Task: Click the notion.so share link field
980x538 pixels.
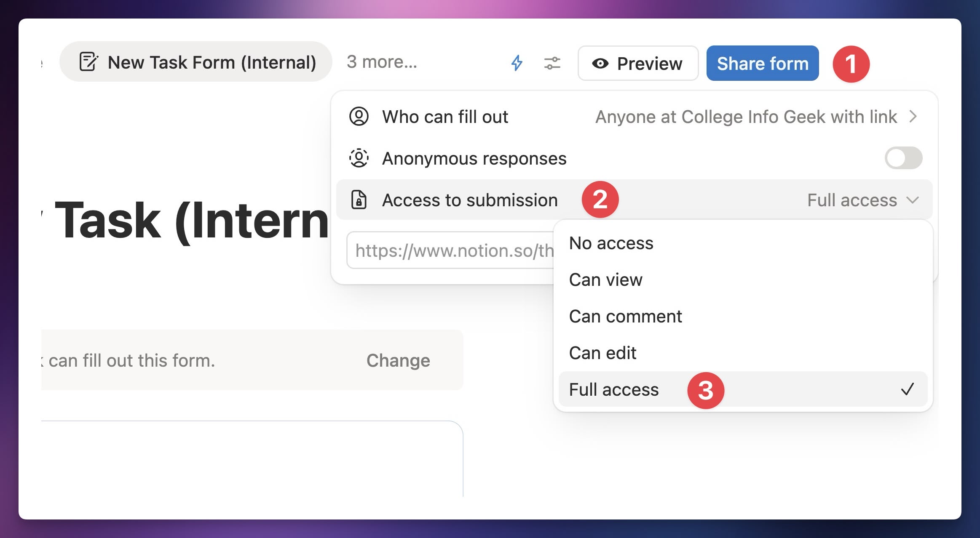Action: tap(451, 250)
